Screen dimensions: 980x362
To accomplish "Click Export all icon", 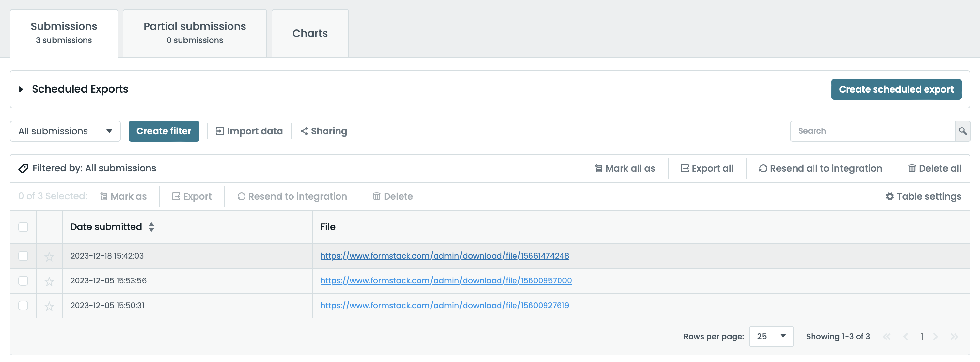I will click(685, 169).
